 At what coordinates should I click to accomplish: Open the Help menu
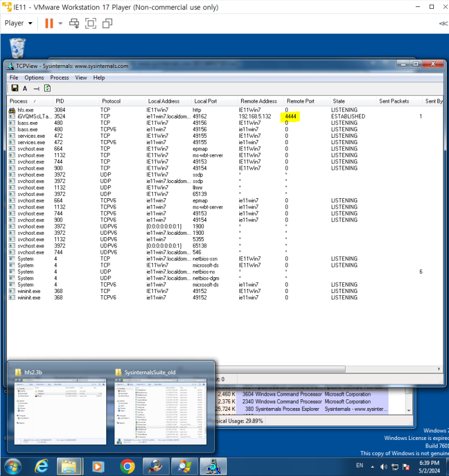99,78
